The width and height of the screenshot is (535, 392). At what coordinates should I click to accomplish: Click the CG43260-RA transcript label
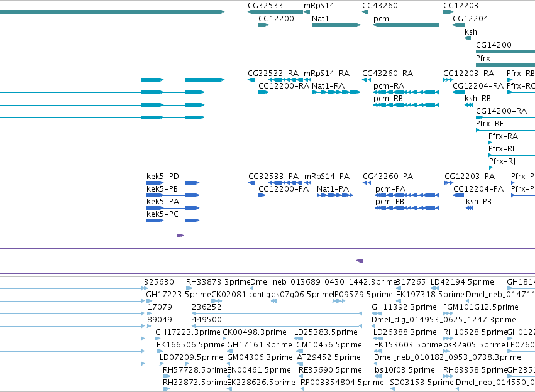(x=388, y=73)
